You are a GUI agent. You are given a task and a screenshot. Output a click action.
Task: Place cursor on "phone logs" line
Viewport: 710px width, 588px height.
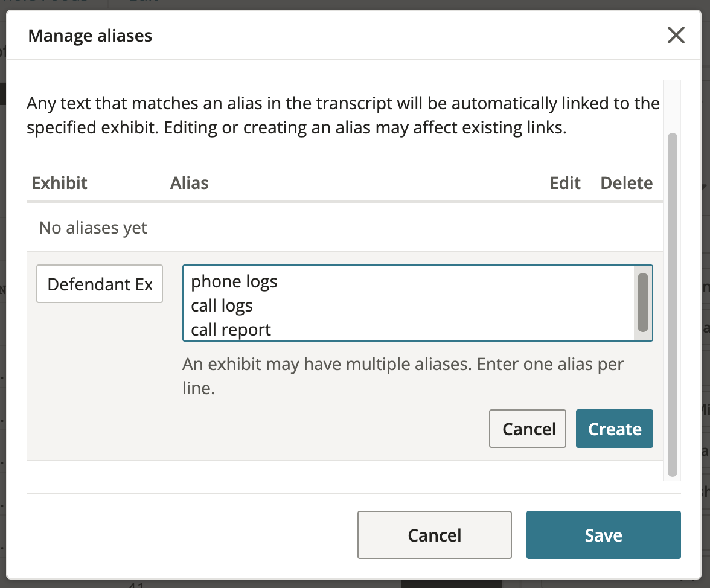pos(234,281)
